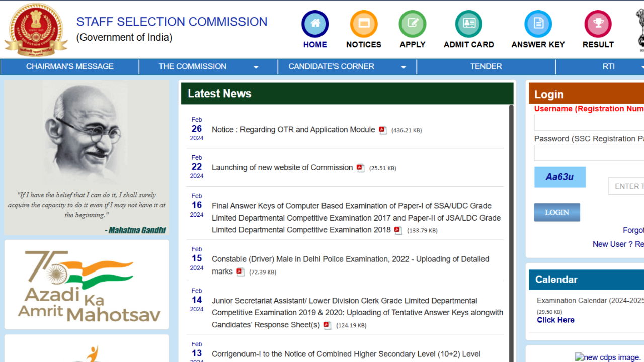
Task: Click the Calendar panel heading
Action: click(556, 279)
